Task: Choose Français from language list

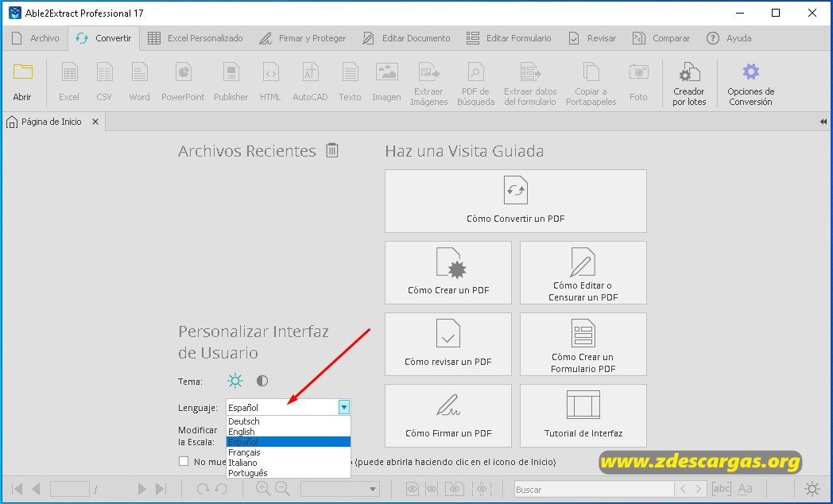Action: pyautogui.click(x=289, y=452)
